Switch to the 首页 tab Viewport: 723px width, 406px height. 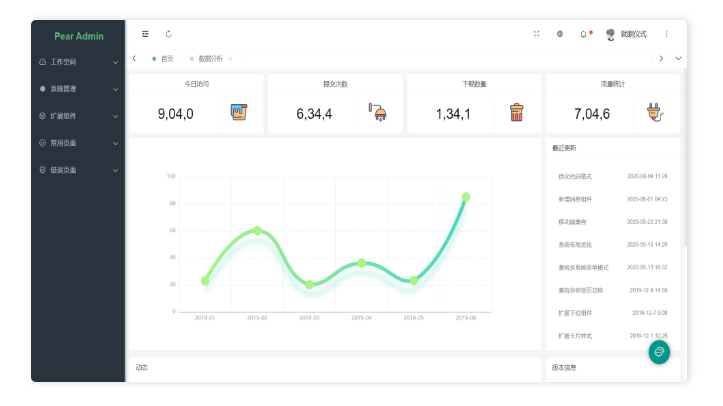click(x=166, y=59)
